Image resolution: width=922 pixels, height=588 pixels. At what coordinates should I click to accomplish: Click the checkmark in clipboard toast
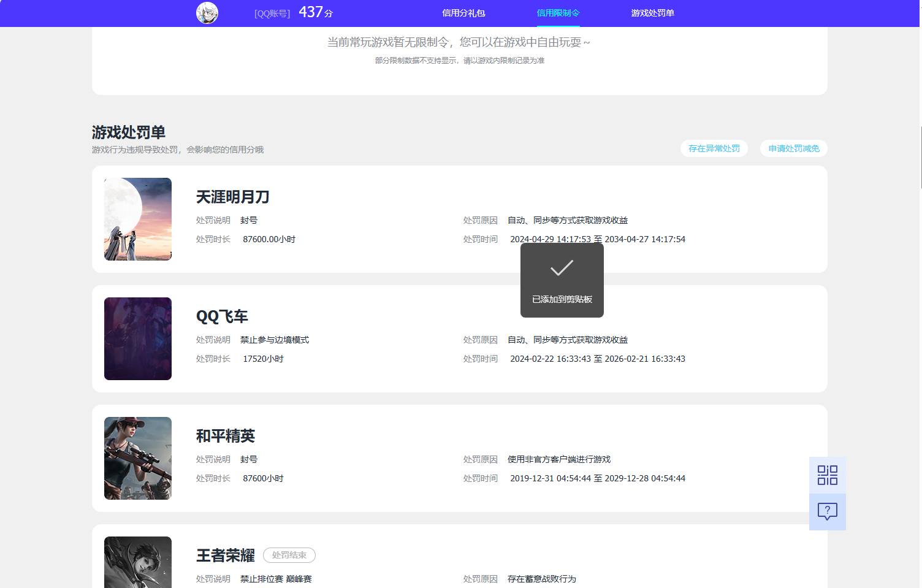tap(562, 268)
